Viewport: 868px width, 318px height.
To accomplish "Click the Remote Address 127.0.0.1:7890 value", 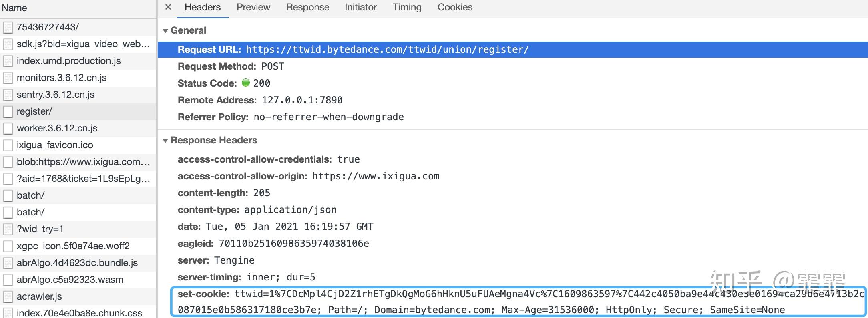I will (302, 100).
